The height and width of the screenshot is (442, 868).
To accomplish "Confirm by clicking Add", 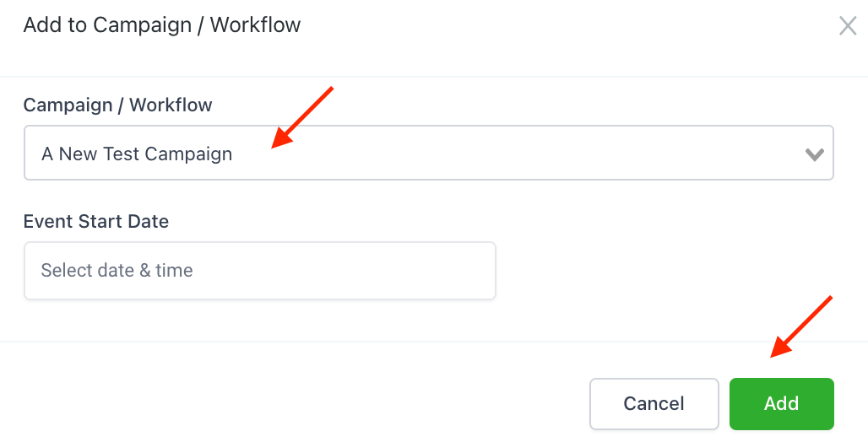I will (x=781, y=403).
